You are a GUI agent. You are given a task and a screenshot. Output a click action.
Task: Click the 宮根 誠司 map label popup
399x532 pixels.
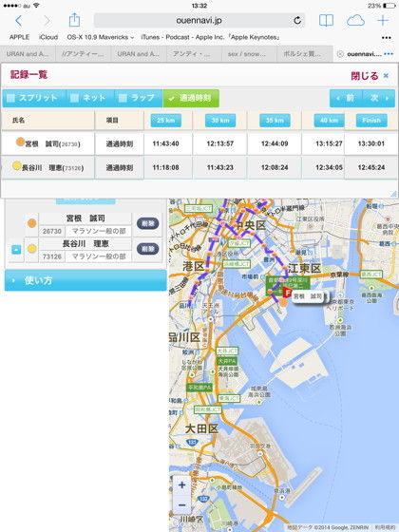[x=308, y=296]
